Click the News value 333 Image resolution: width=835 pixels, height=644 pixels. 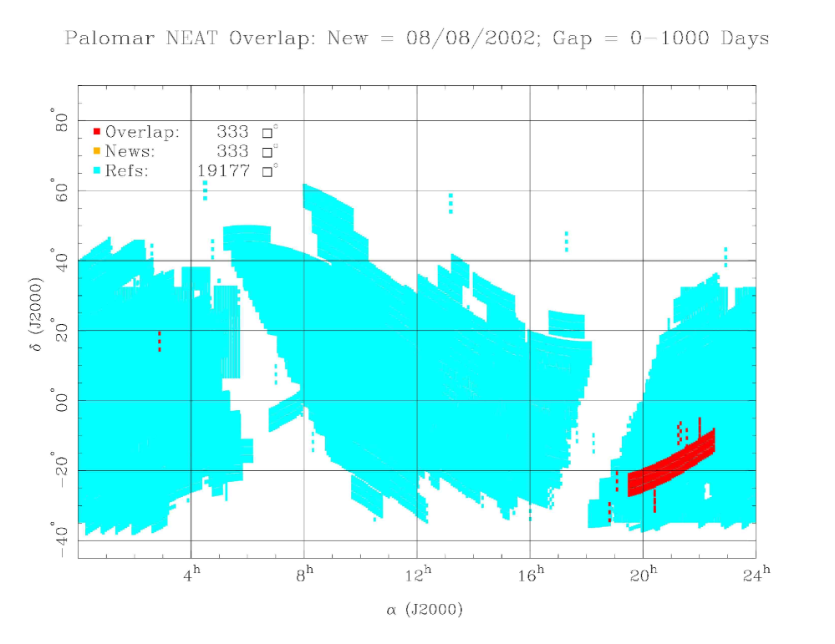tap(232, 152)
